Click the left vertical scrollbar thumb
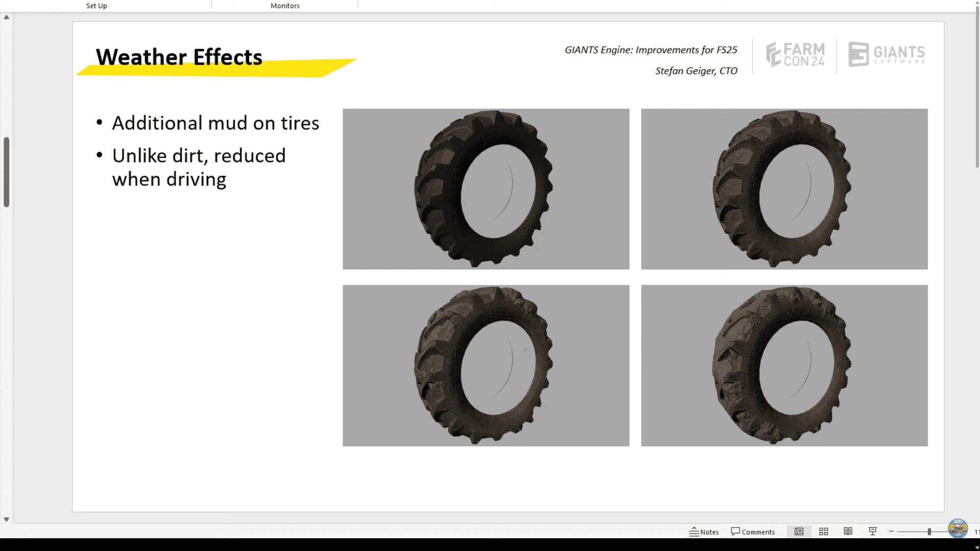This screenshot has height=551, width=980. [6, 172]
